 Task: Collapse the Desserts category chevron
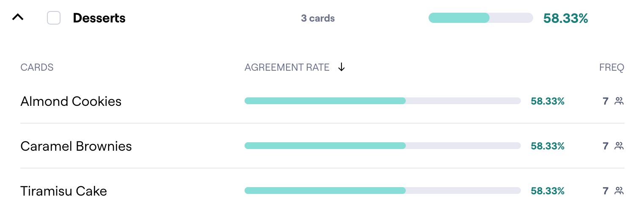click(x=18, y=18)
